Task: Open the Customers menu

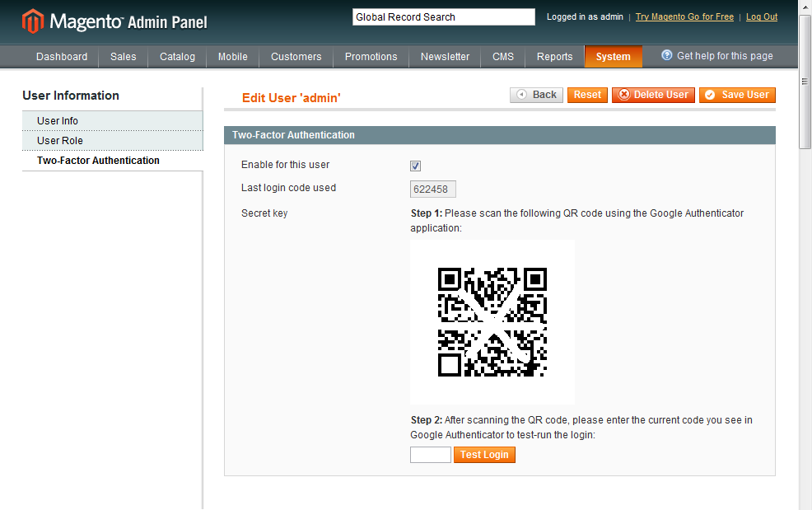Action: tap(296, 57)
